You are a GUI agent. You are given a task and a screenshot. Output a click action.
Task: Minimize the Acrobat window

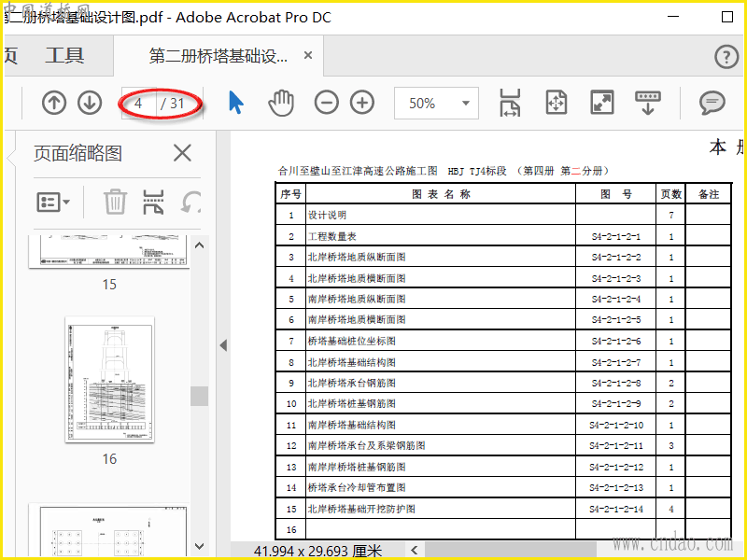[673, 17]
